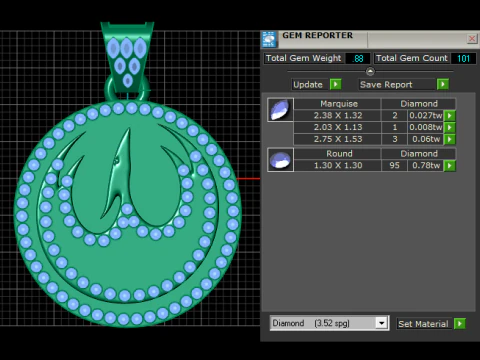Close the Gem Reporter panel
This screenshot has height=360, width=480.
[x=472, y=39]
